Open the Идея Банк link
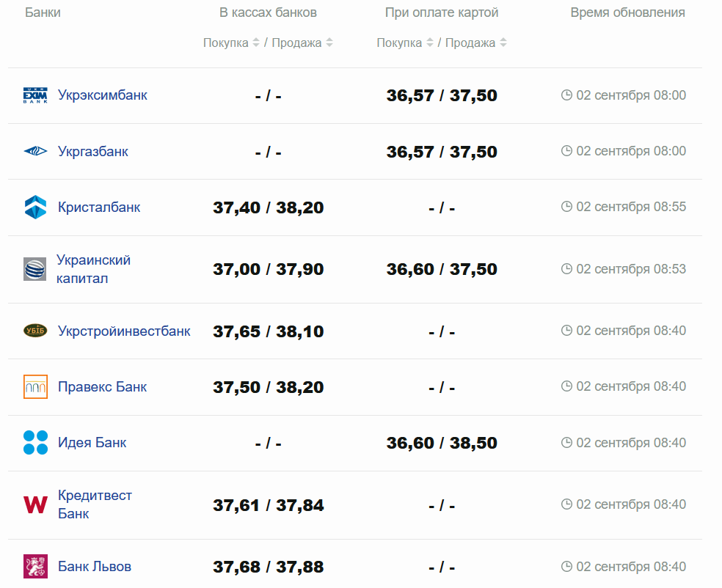The image size is (722, 588). tap(92, 443)
